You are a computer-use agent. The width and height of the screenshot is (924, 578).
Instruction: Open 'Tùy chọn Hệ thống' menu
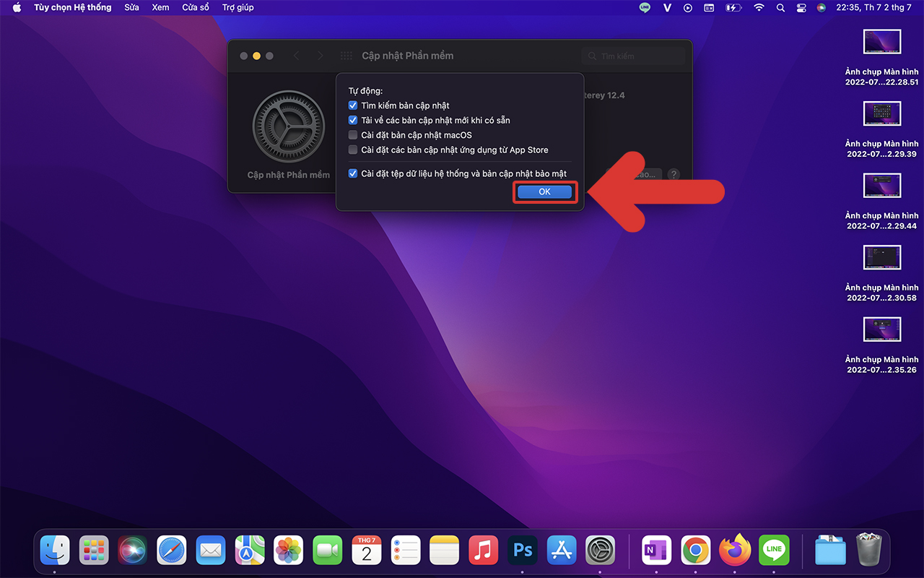pyautogui.click(x=73, y=7)
